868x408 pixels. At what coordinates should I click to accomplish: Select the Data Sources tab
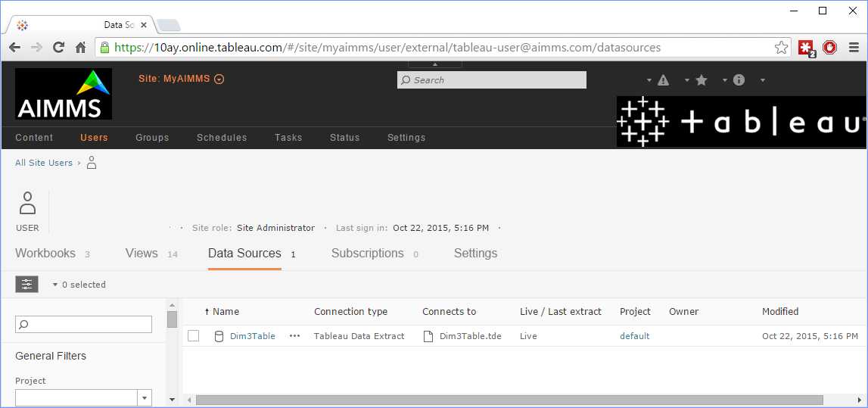(x=244, y=254)
